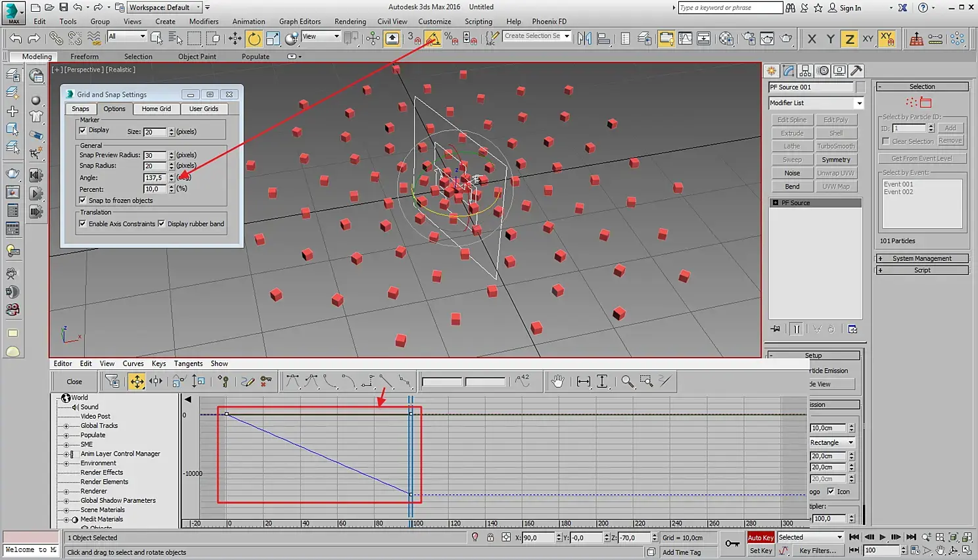Switch to the Home Grid tab
Screen dimensions: 978x560
[x=156, y=109]
